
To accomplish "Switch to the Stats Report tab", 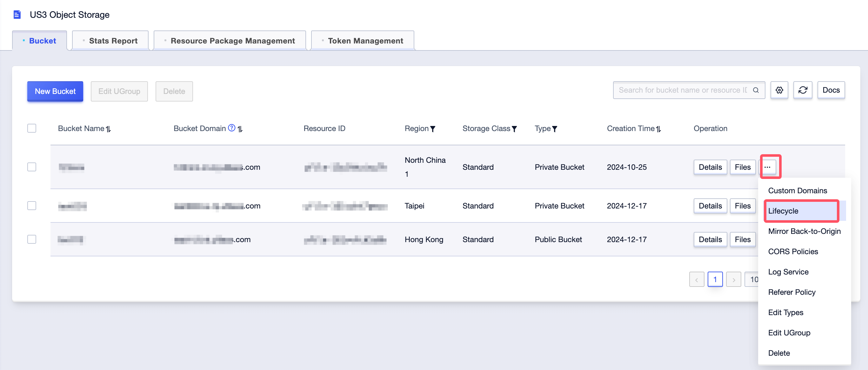I will 110,41.
